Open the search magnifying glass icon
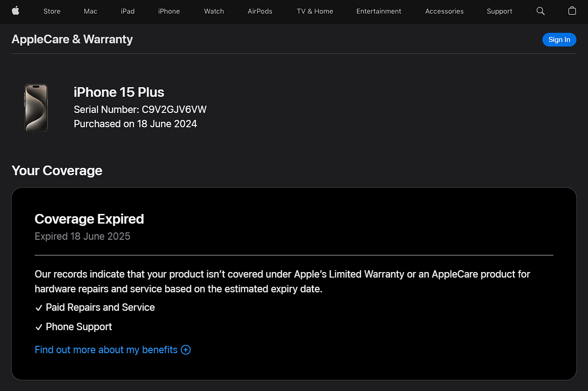Screen dimensions: 588x391 coord(540,11)
